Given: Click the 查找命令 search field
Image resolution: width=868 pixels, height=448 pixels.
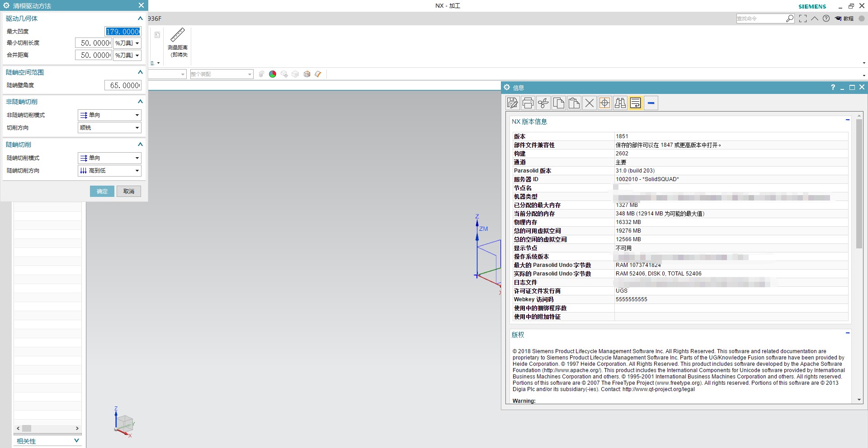Looking at the screenshot, I should [x=761, y=19].
